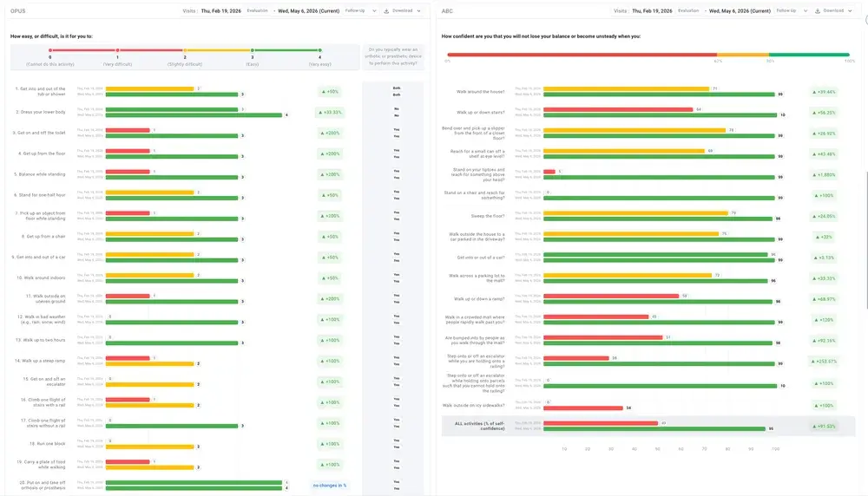Viewport: 868px width, 496px height.
Task: Click the Download label in OPUS panel
Action: (403, 11)
